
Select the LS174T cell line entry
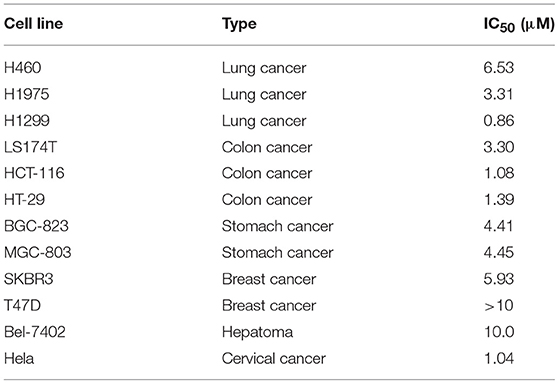pyautogui.click(x=30, y=147)
